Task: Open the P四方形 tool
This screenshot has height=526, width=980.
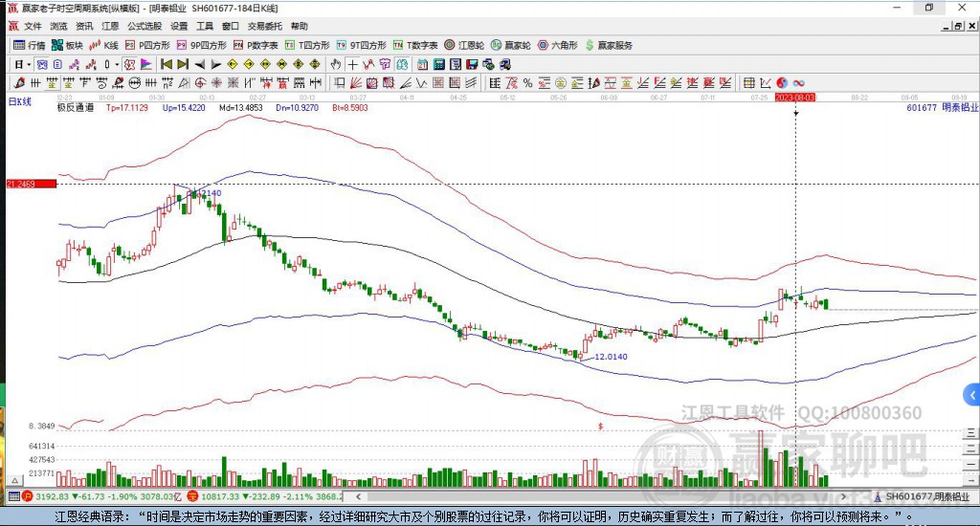Action: (147, 45)
